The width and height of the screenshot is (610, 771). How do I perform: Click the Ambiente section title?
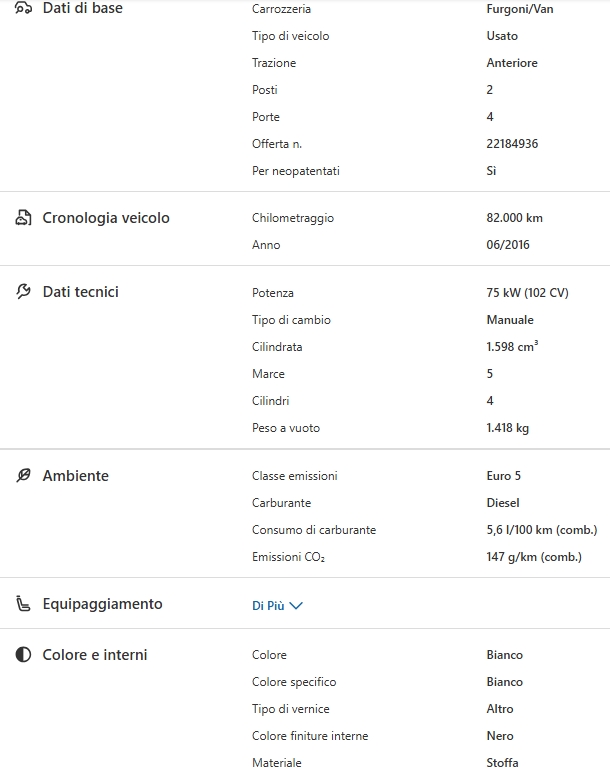tap(75, 476)
